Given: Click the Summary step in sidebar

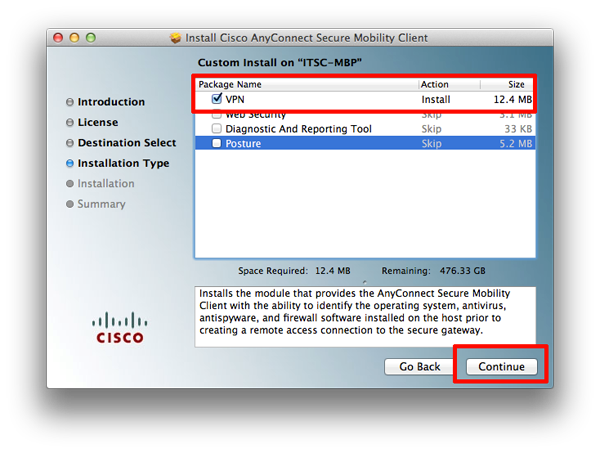Looking at the screenshot, I should 101,204.
